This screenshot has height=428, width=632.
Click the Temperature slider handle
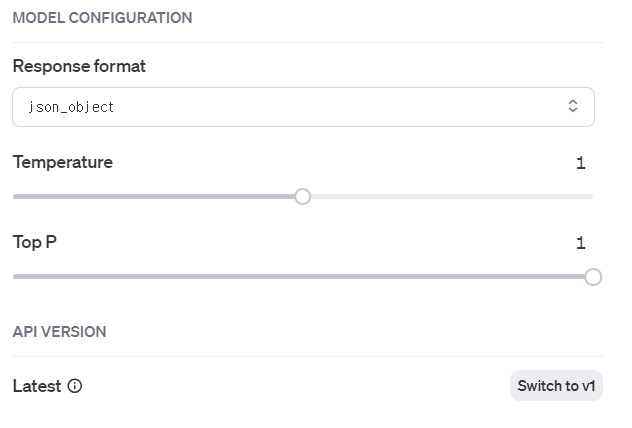(303, 196)
